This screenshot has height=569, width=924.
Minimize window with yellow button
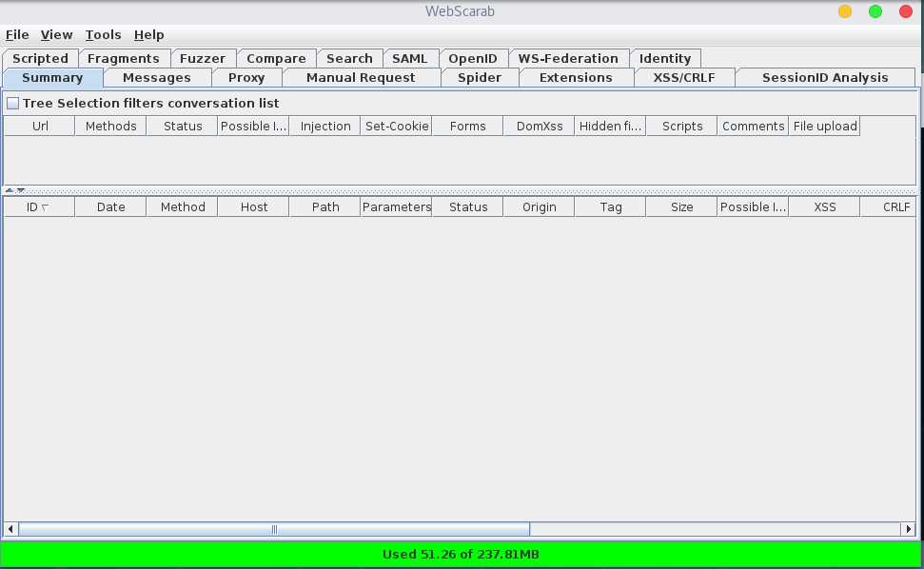(844, 11)
